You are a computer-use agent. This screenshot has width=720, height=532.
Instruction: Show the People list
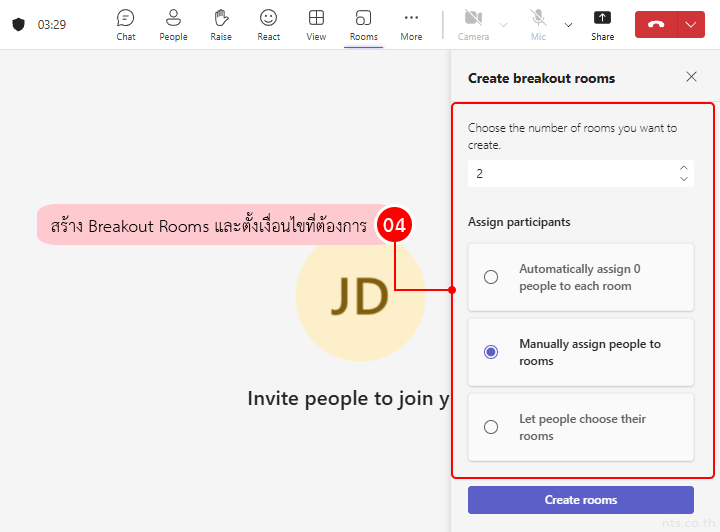(x=173, y=24)
